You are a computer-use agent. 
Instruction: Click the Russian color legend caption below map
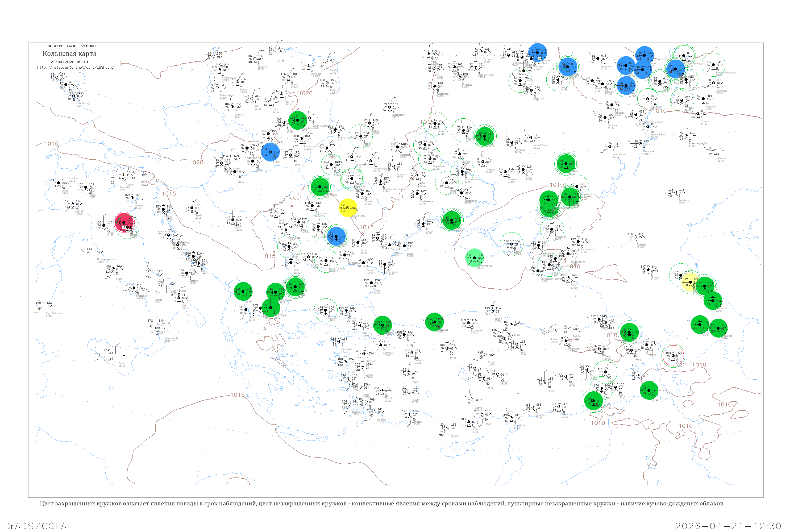(x=382, y=504)
